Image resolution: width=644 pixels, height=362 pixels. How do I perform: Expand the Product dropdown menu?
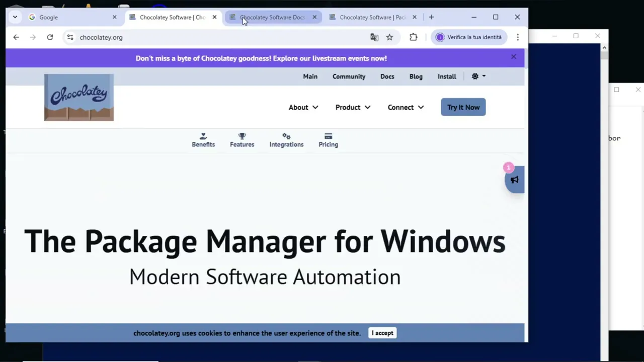(x=353, y=107)
